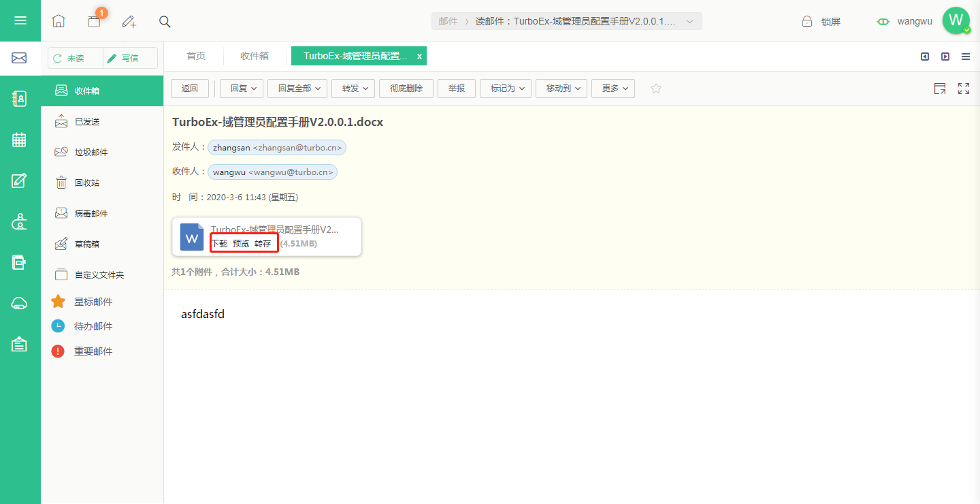This screenshot has width=980, height=504.
Task: Click sender chip zhangsan@turbo.cn
Action: click(x=278, y=147)
